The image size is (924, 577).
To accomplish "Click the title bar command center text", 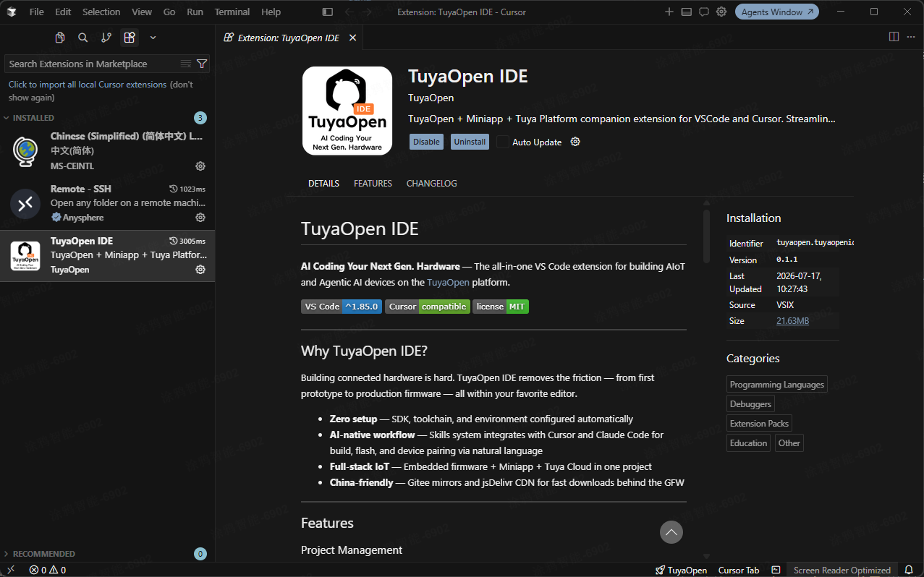I will (462, 12).
